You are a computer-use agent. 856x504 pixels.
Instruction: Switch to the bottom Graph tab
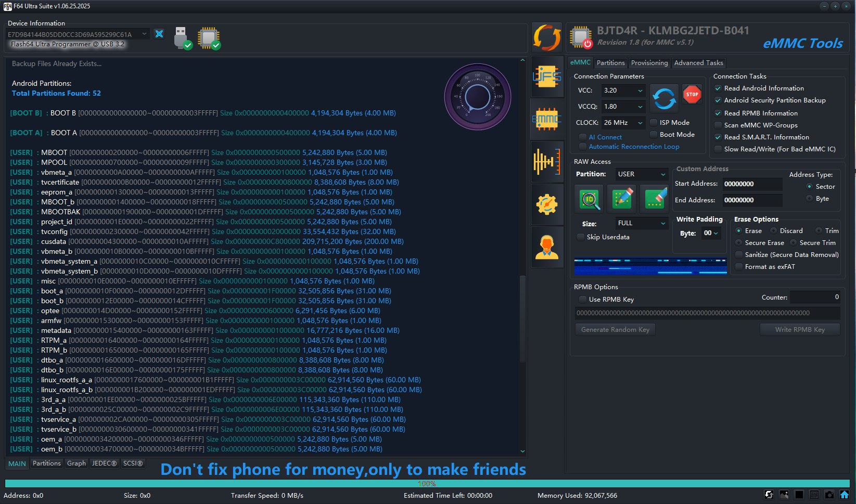point(76,463)
